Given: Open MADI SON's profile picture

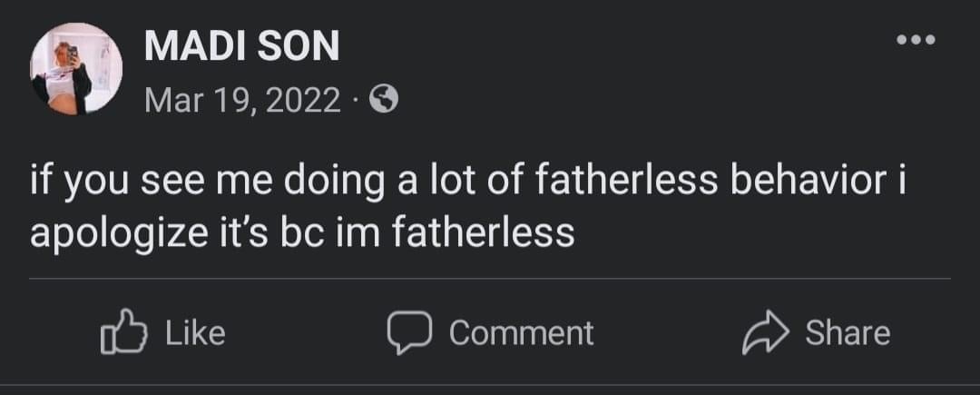Looking at the screenshot, I should coord(76,69).
